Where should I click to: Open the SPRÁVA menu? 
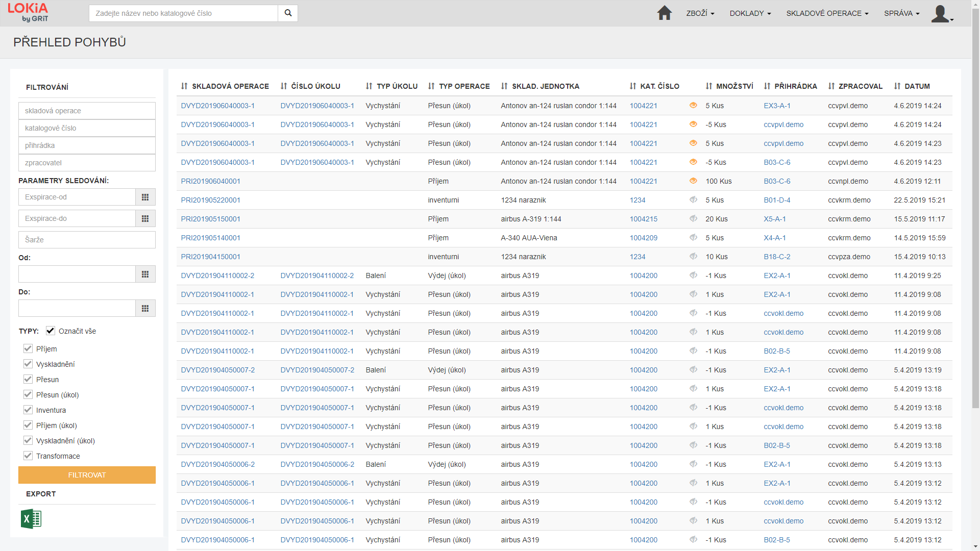coord(901,13)
